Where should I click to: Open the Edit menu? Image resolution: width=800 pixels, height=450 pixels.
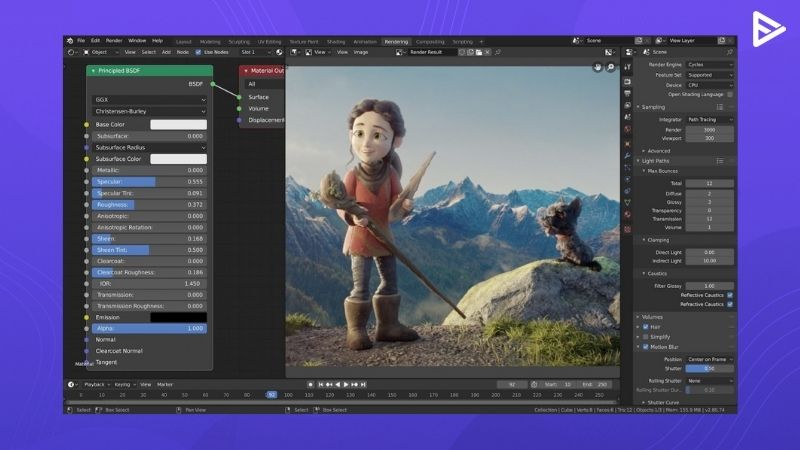95,41
